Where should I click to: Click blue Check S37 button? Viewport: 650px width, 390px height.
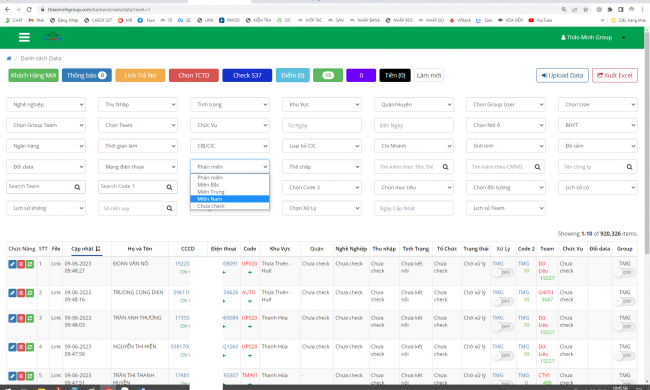point(247,75)
